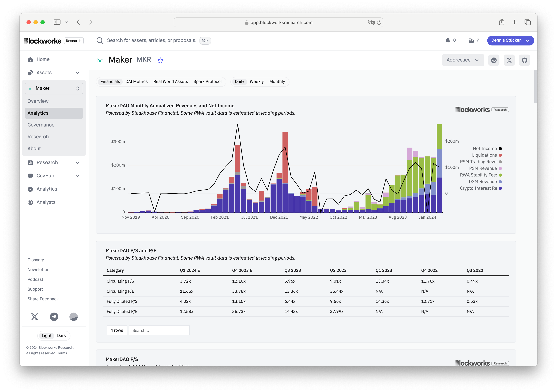Toggle PSM Revenue legend series
The width and height of the screenshot is (557, 392).
click(x=485, y=168)
